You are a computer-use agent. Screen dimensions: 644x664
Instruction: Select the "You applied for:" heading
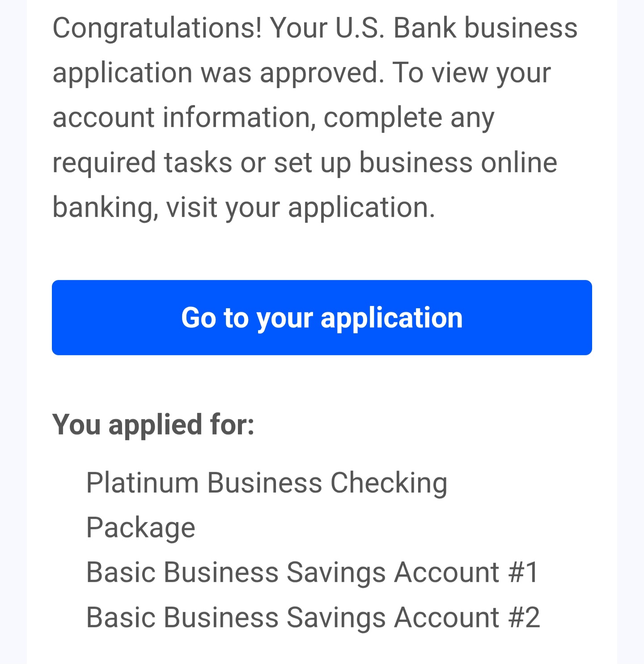[x=153, y=424]
